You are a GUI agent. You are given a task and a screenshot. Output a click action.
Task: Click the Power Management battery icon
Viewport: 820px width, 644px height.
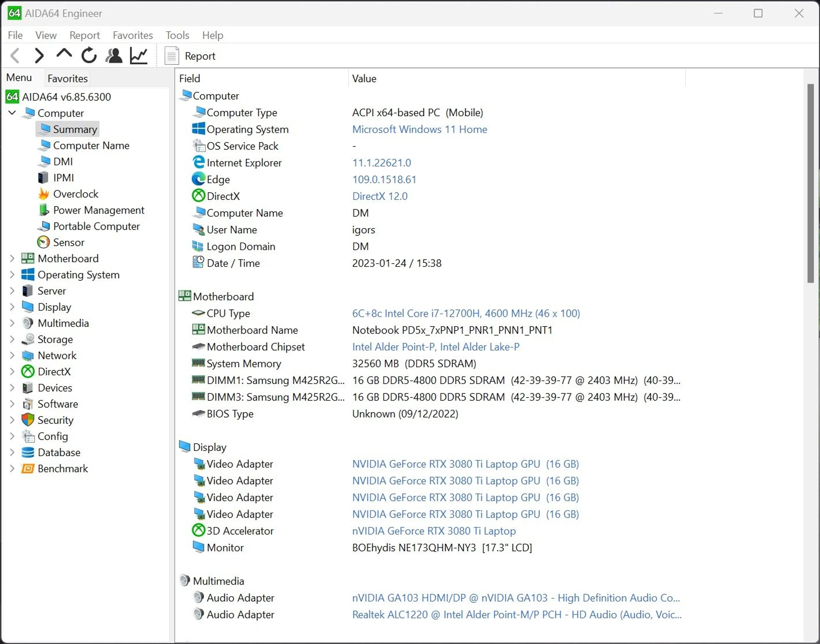tap(44, 210)
